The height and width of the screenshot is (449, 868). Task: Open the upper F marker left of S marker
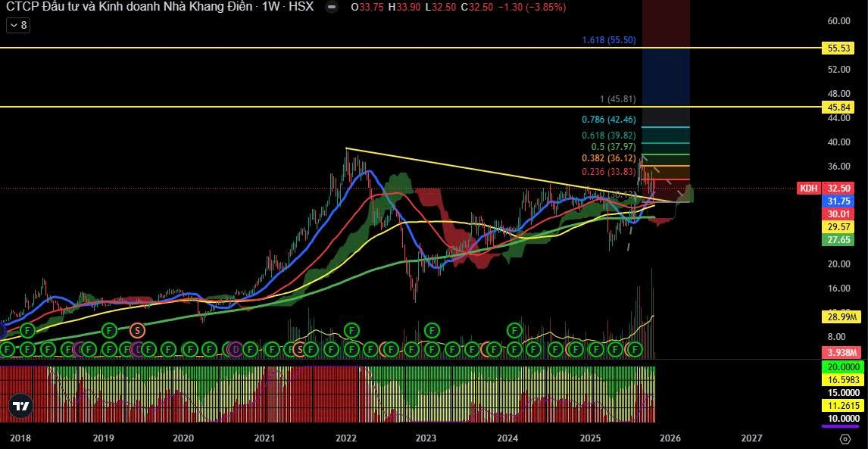(109, 331)
